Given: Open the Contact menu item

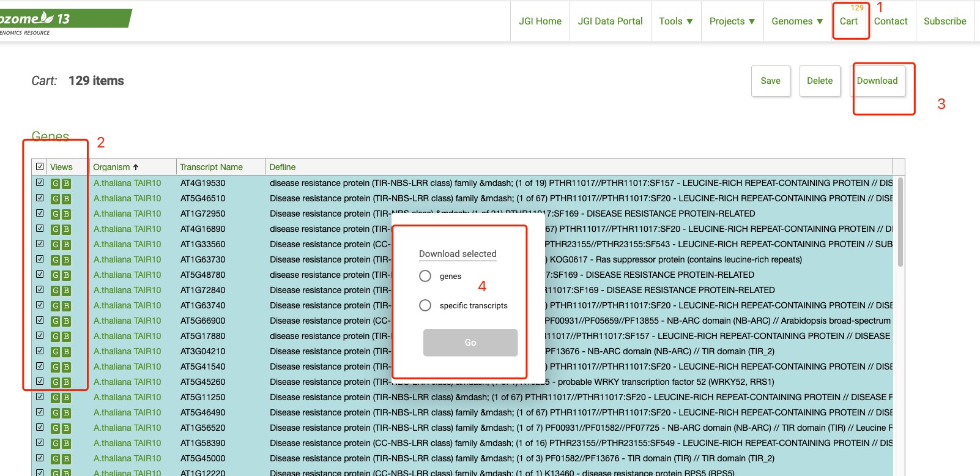Looking at the screenshot, I should (x=891, y=21).
